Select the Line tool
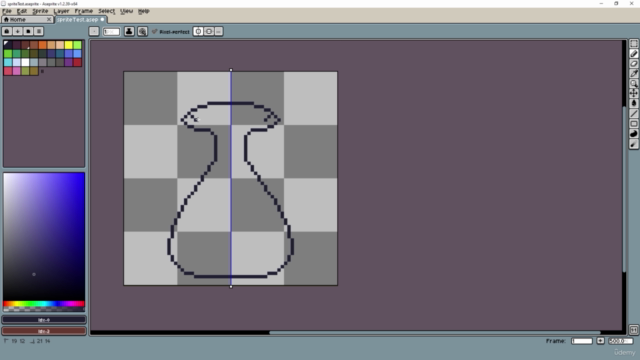640x360 pixels. coord(633,113)
